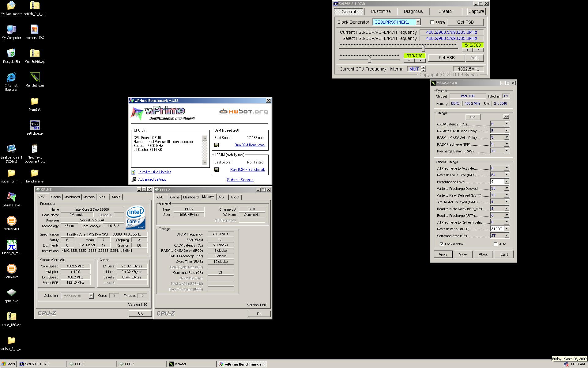This screenshot has height=368, width=588.
Task: Open My Computer desktop icon
Action: tap(11, 32)
